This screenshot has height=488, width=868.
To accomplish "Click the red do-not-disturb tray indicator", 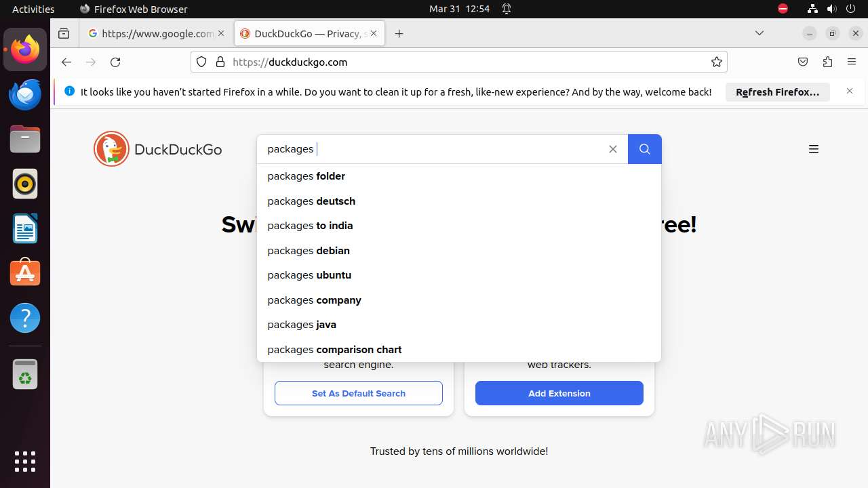I will (x=783, y=9).
